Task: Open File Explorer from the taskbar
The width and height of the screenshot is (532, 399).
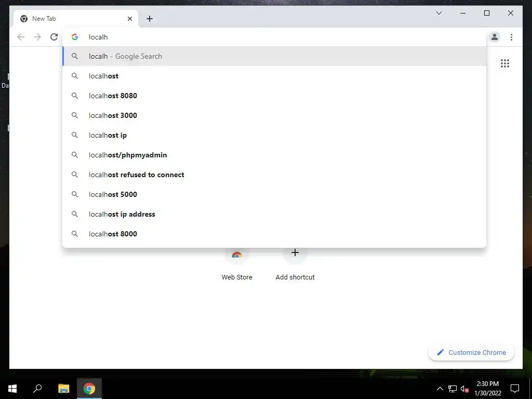Action: (63, 389)
